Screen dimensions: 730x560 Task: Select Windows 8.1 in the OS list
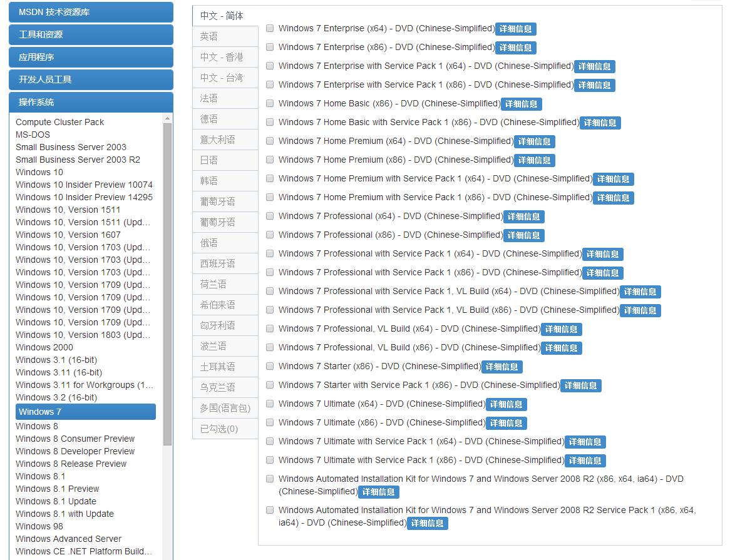pos(40,476)
